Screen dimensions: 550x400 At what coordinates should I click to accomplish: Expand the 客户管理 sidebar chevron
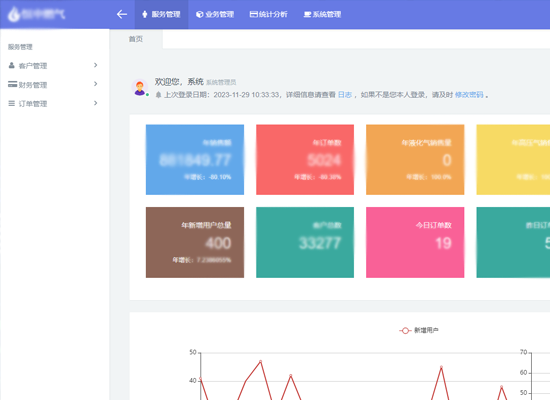click(x=95, y=65)
